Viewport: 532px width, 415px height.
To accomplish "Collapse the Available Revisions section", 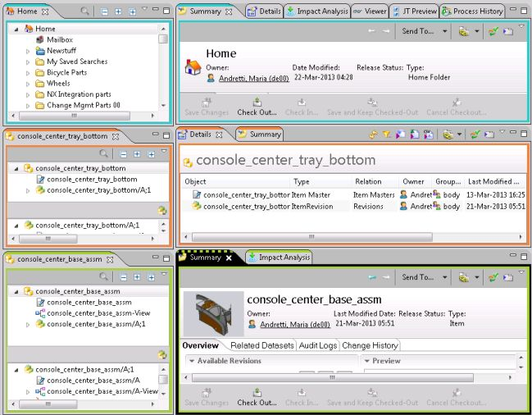I will click(191, 361).
